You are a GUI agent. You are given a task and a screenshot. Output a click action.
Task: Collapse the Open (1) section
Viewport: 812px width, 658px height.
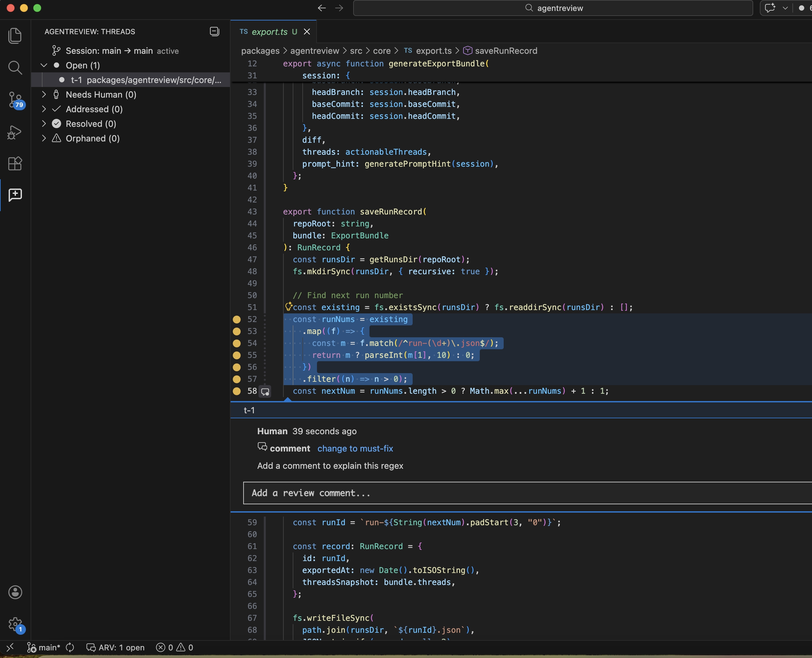[44, 65]
